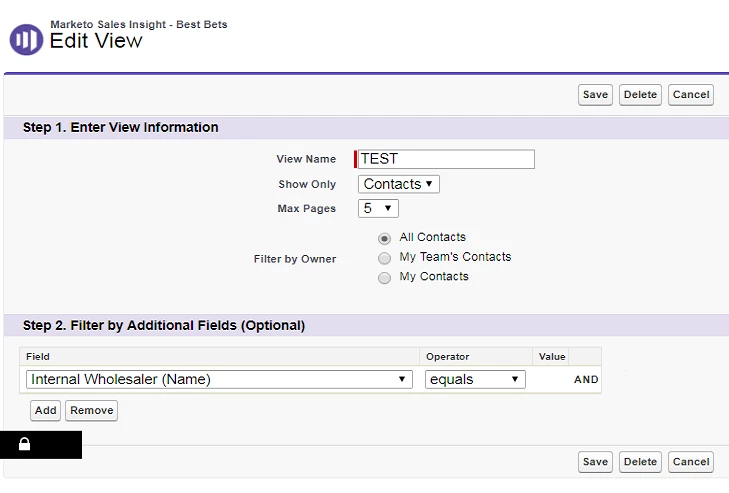Select the My Team's Contacts radio button
Viewport: 729px width, 493px height.
tap(384, 258)
